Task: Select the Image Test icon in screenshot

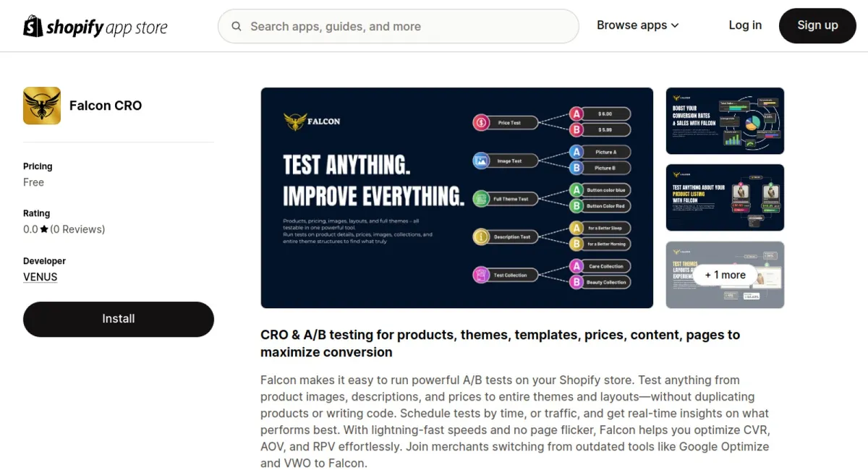Action: [x=481, y=161]
